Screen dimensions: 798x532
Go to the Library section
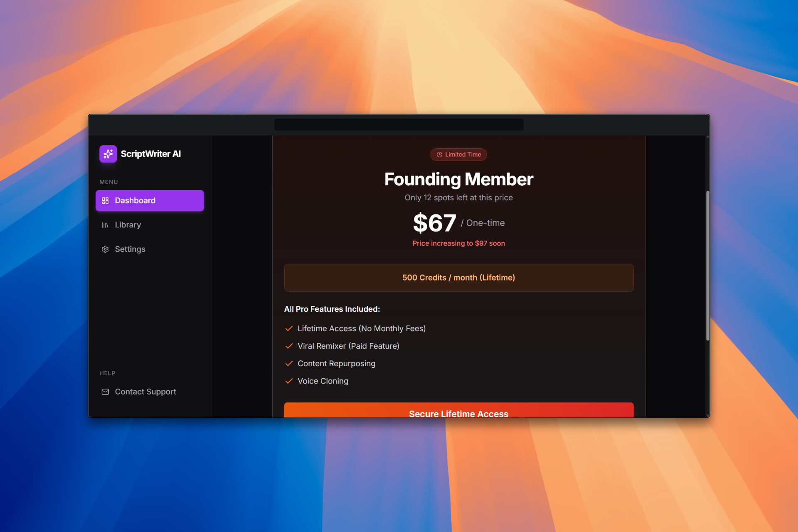[x=128, y=225]
